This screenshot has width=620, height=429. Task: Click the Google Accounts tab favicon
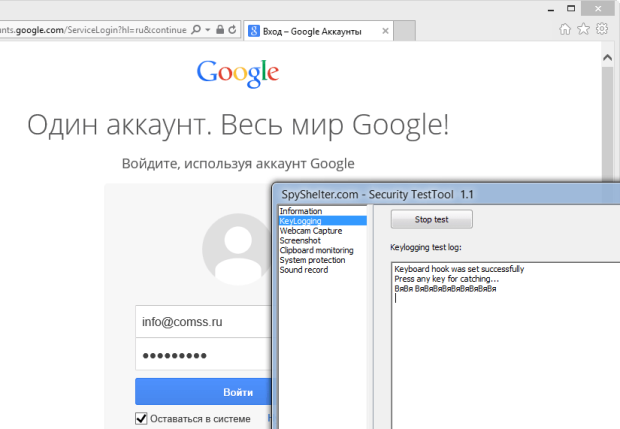pos(254,31)
